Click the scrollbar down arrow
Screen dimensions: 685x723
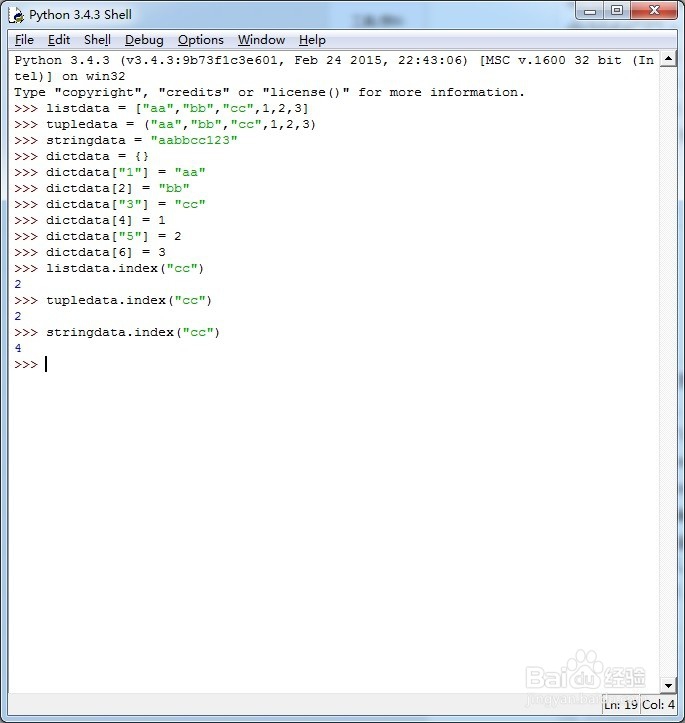(x=668, y=685)
